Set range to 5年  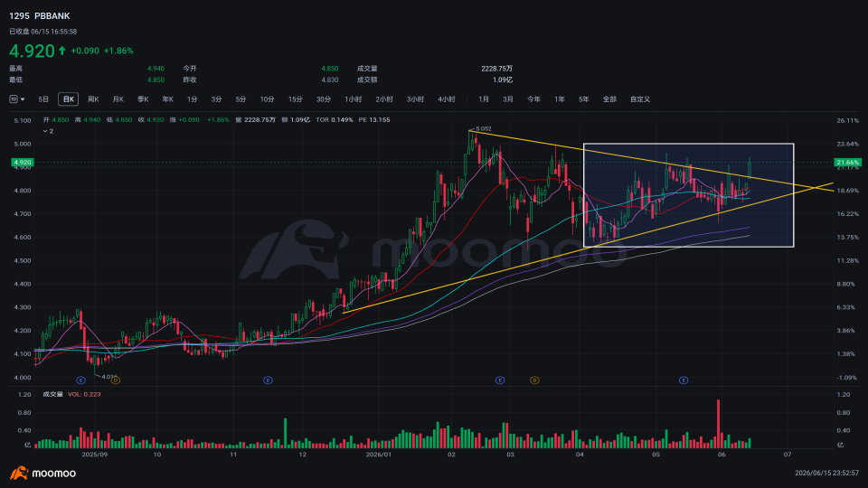click(x=583, y=99)
